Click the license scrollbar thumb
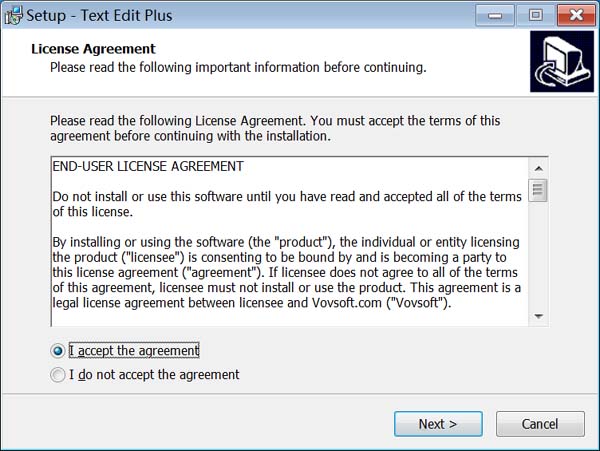 pos(538,190)
